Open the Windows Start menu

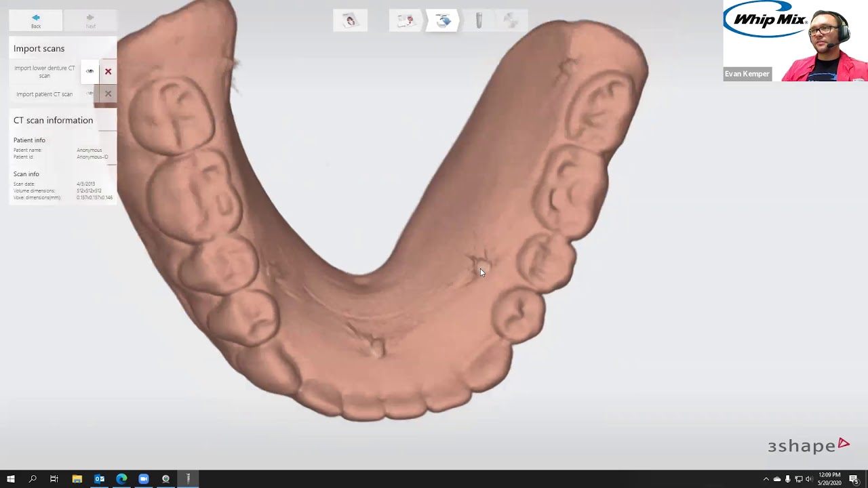[10, 479]
